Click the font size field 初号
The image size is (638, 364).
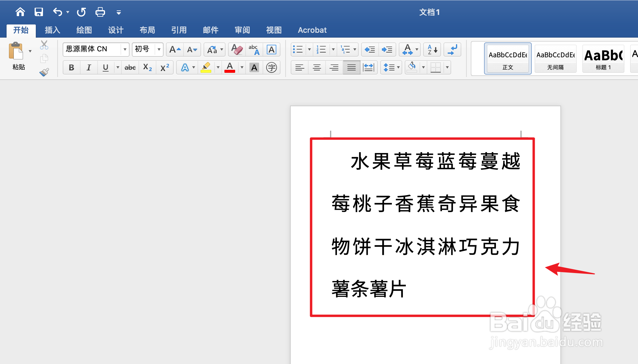click(144, 49)
